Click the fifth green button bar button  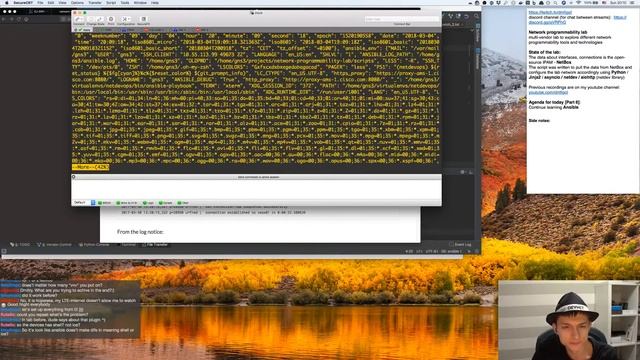[183, 202]
